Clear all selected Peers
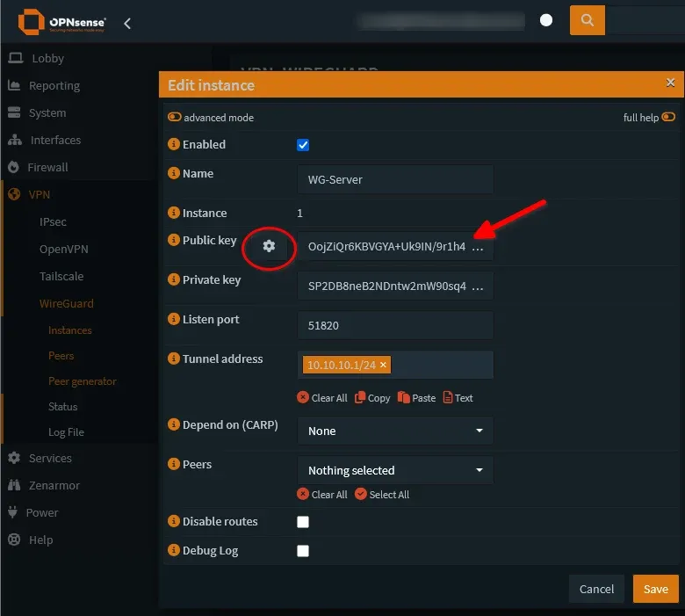The height and width of the screenshot is (616, 685). pyautogui.click(x=322, y=495)
